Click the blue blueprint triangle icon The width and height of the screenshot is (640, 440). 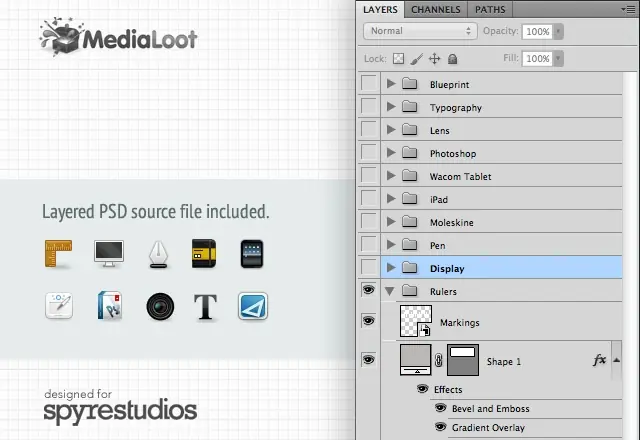click(253, 306)
